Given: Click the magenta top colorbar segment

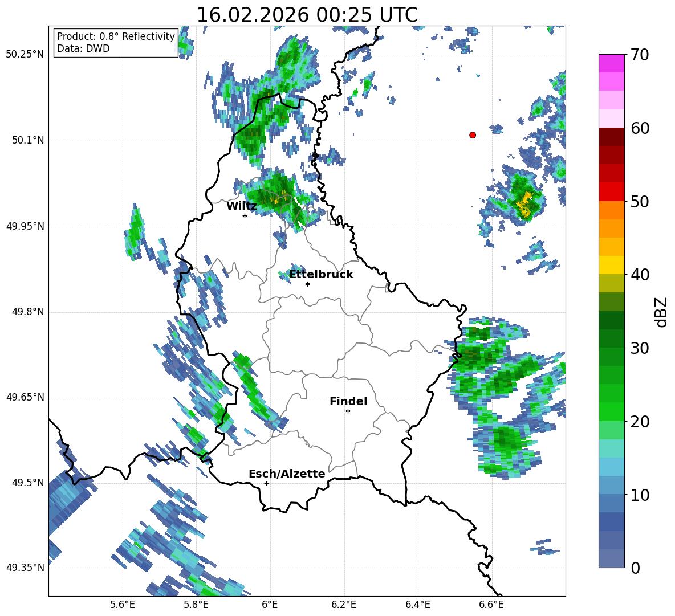Looking at the screenshot, I should tap(611, 63).
